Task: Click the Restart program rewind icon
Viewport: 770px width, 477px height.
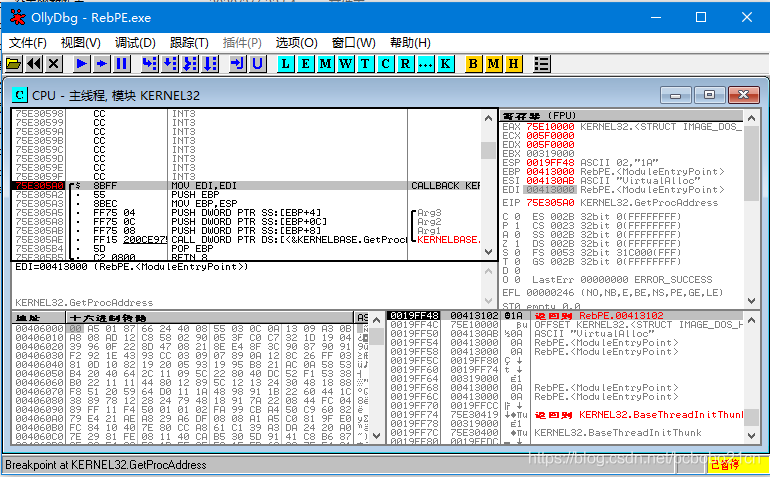Action: (34, 63)
